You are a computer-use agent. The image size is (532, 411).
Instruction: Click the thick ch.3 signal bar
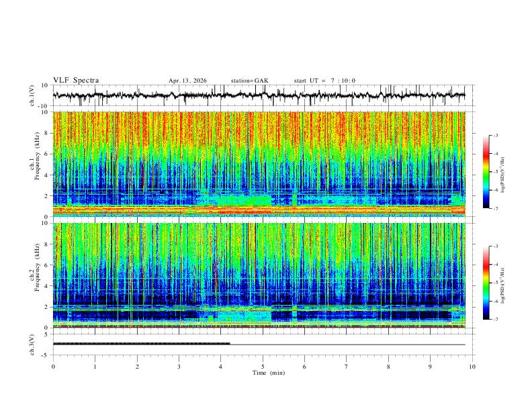(x=142, y=344)
